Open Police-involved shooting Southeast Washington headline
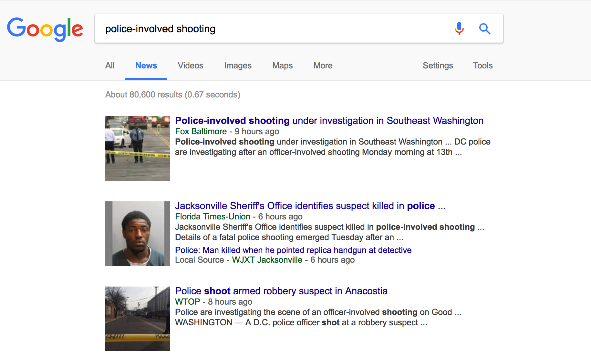591x364 pixels. [329, 120]
